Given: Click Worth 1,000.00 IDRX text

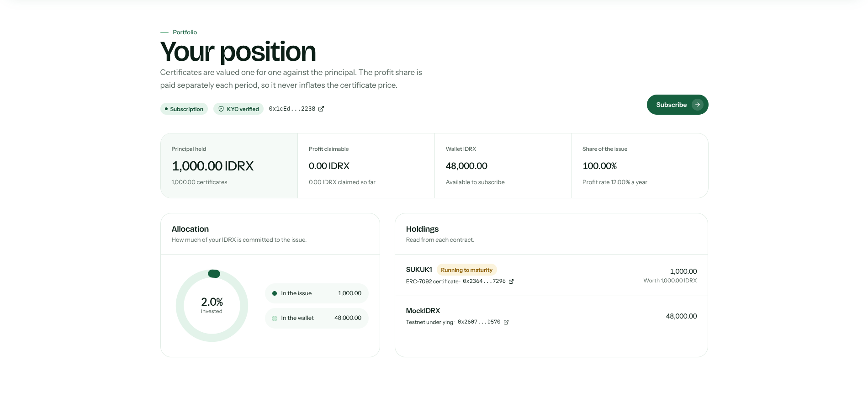Looking at the screenshot, I should pos(670,281).
